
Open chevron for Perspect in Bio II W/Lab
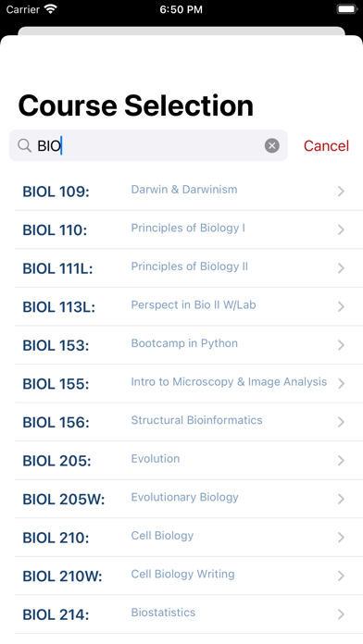click(x=341, y=306)
